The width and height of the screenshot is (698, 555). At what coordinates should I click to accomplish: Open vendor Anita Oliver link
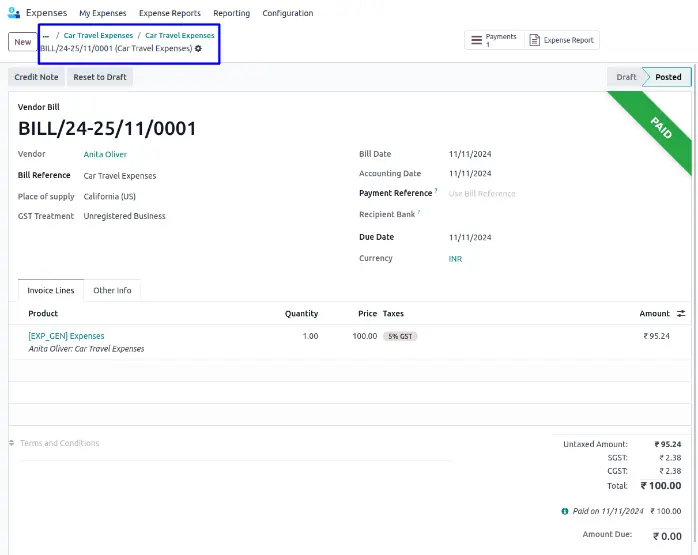[x=105, y=155]
